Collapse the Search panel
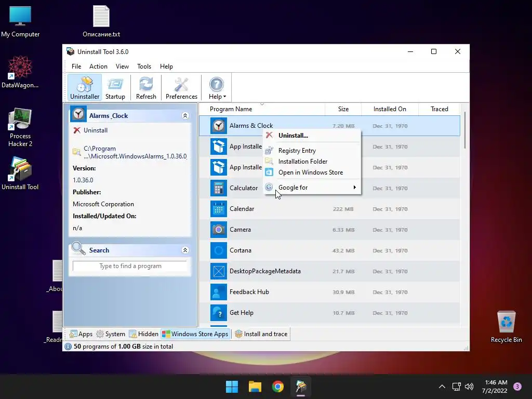532x399 pixels. tap(185, 250)
